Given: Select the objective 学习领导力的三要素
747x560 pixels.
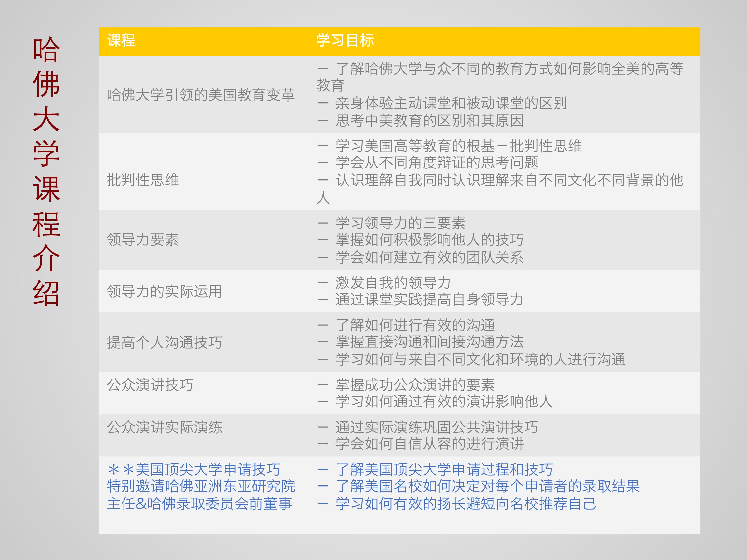Looking at the screenshot, I should click(x=400, y=223).
